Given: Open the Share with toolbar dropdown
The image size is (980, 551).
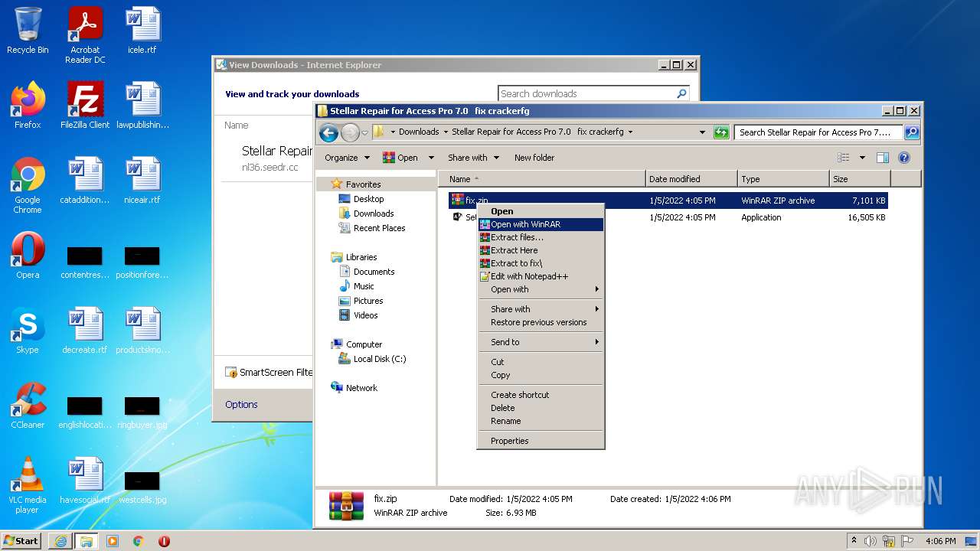Looking at the screenshot, I should tap(473, 158).
